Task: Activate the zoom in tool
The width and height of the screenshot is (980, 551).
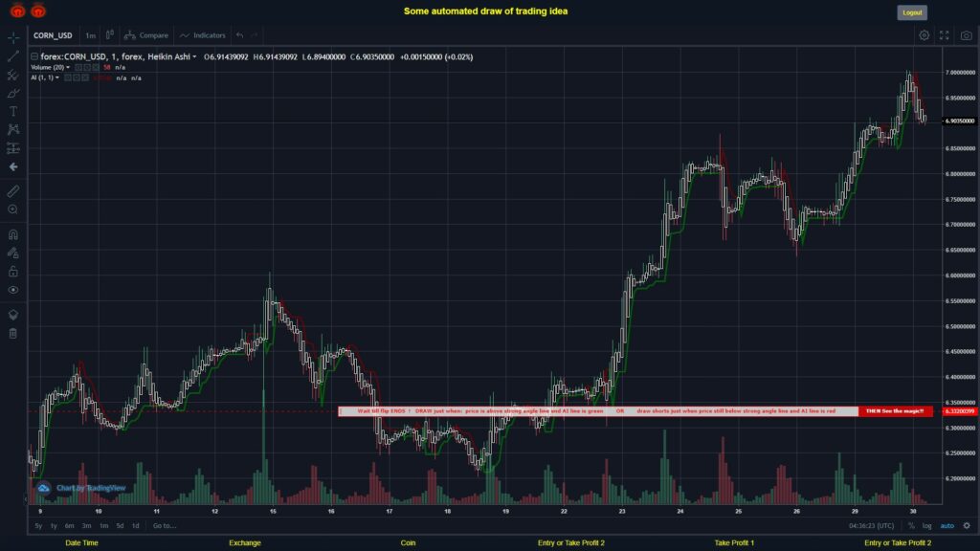Action: coord(13,209)
